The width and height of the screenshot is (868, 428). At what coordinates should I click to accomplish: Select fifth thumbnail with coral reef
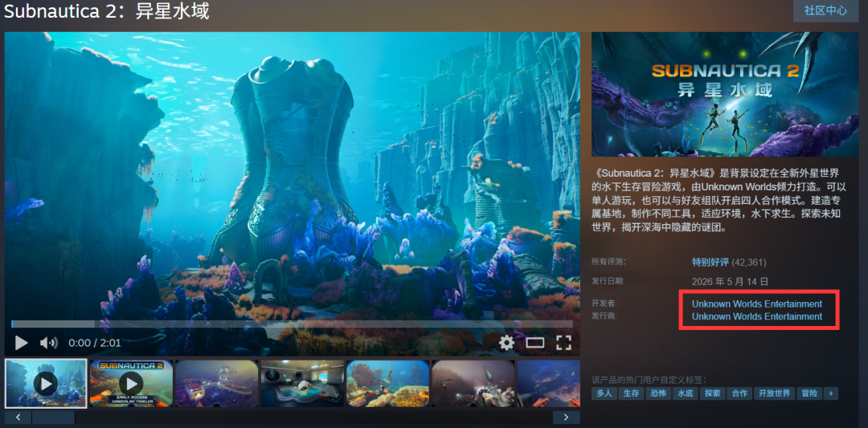point(388,383)
